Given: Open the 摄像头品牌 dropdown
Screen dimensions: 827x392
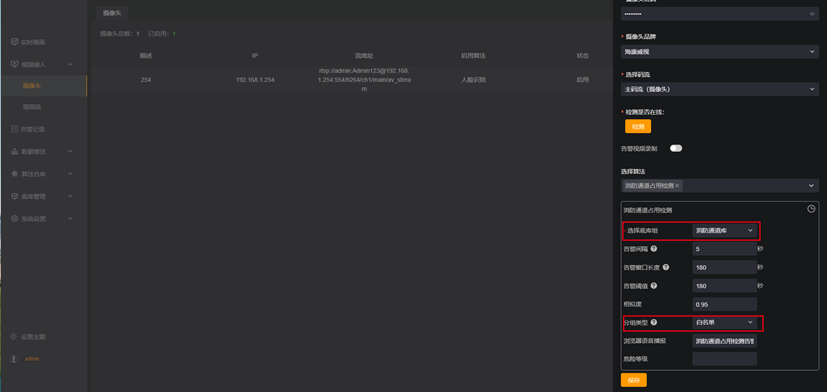Looking at the screenshot, I should pos(719,52).
